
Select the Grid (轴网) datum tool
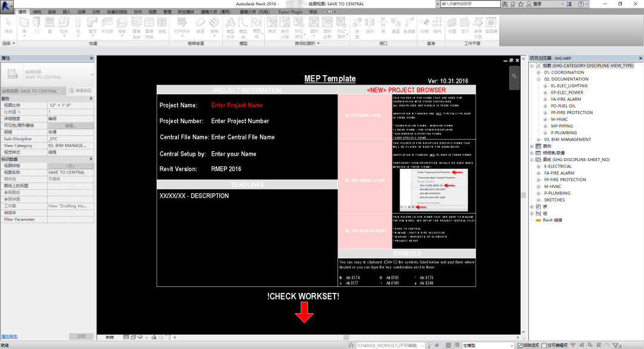pyautogui.click(x=438, y=26)
